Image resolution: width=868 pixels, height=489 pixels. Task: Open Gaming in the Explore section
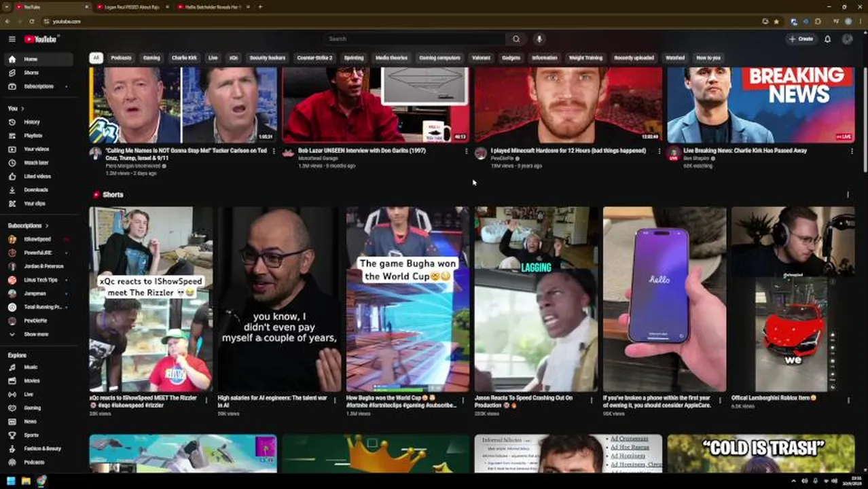tap(39, 408)
